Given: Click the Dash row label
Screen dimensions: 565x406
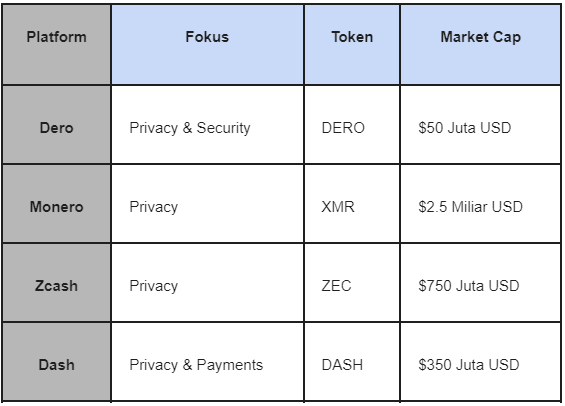Looking at the screenshot, I should [57, 362].
